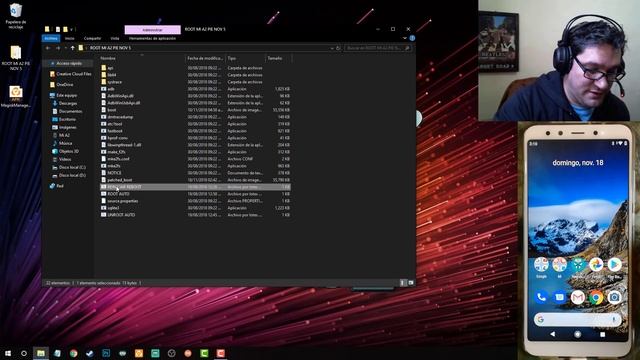Open Chrome from the taskbar
The height and width of the screenshot is (360, 640).
[x=73, y=353]
